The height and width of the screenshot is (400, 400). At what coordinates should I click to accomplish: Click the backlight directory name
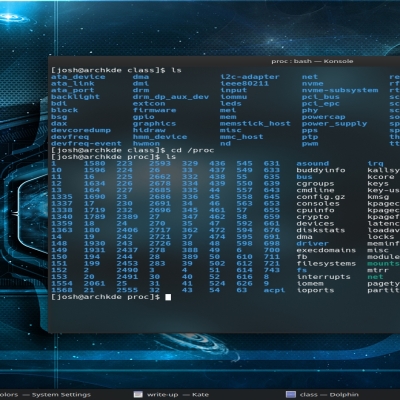click(x=75, y=97)
